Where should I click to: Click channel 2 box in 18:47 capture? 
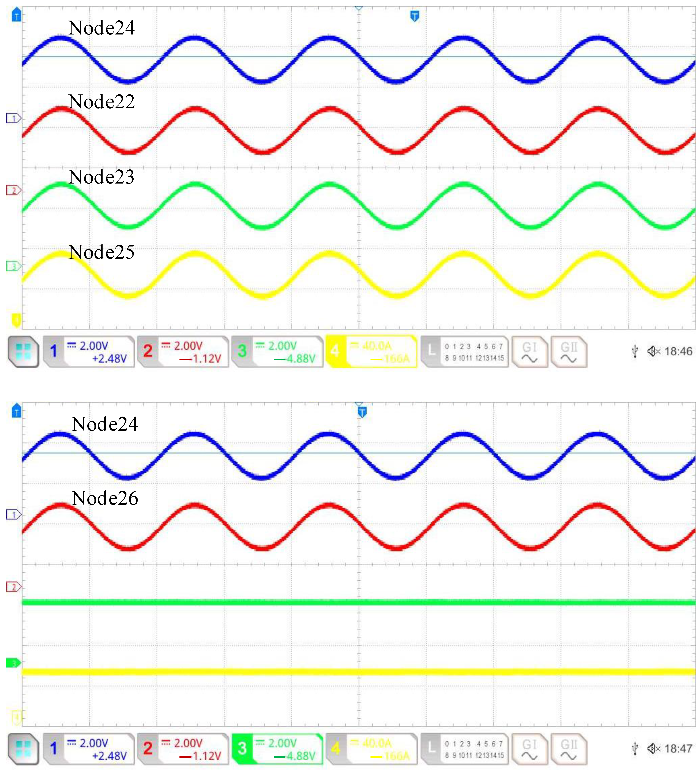pyautogui.click(x=183, y=749)
